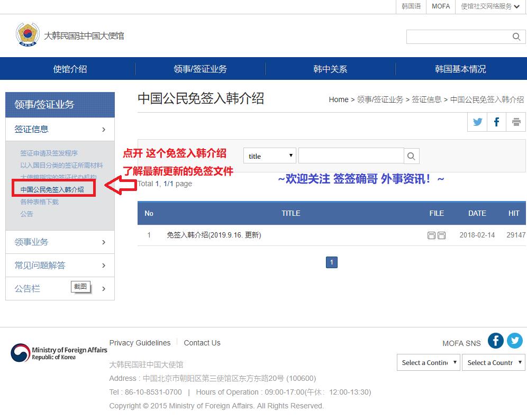The height and width of the screenshot is (420, 527).
Task: Open the 'title' search filter dropdown
Action: (269, 156)
